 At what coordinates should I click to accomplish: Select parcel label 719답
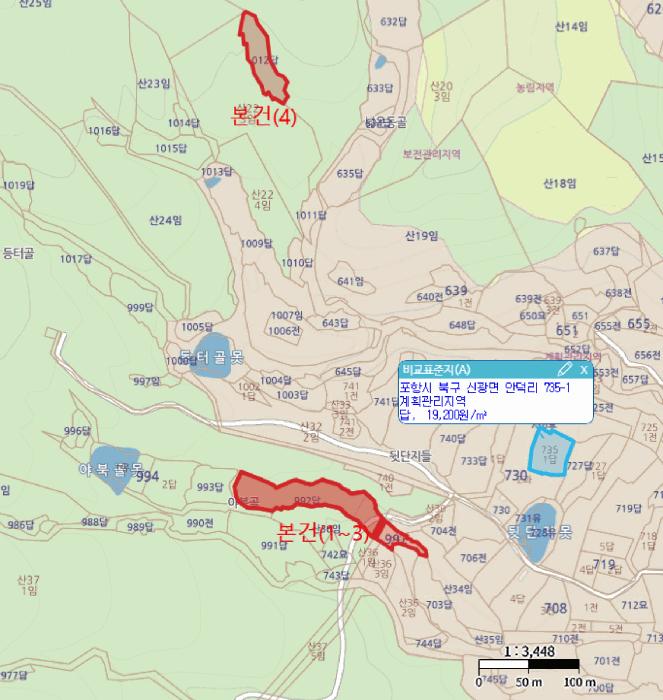pos(629,508)
